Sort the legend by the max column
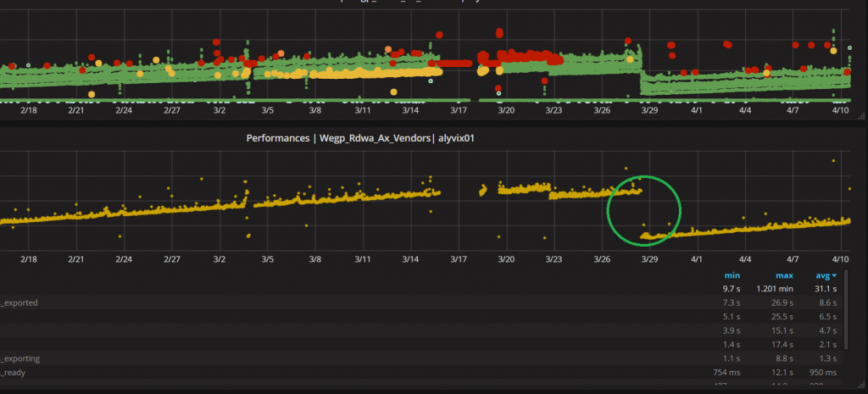 [x=782, y=275]
